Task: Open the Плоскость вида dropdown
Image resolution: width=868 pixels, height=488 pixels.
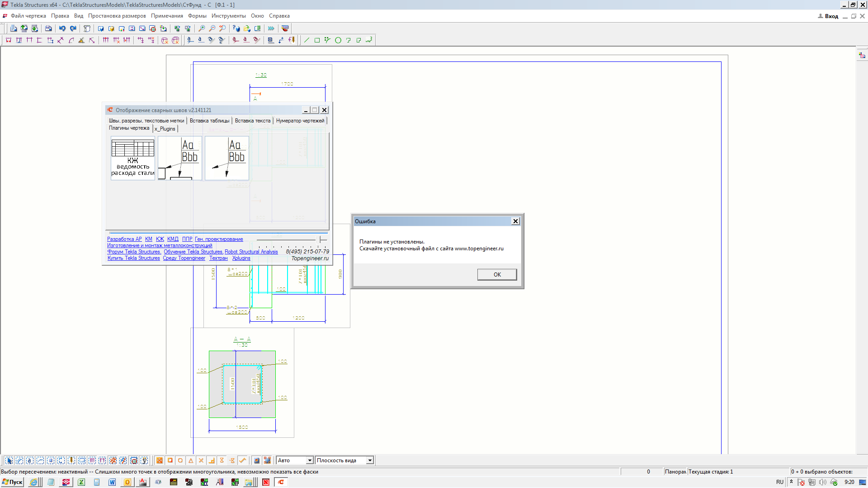Action: pyautogui.click(x=370, y=460)
